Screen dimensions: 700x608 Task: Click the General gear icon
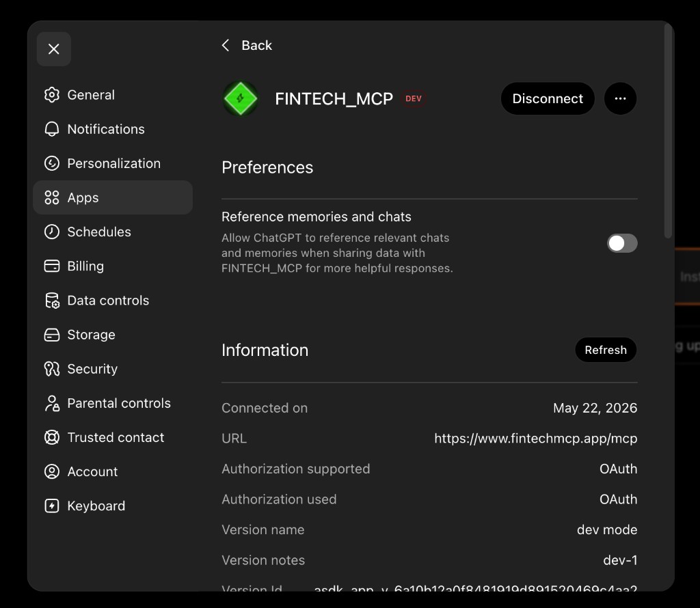[x=52, y=94]
